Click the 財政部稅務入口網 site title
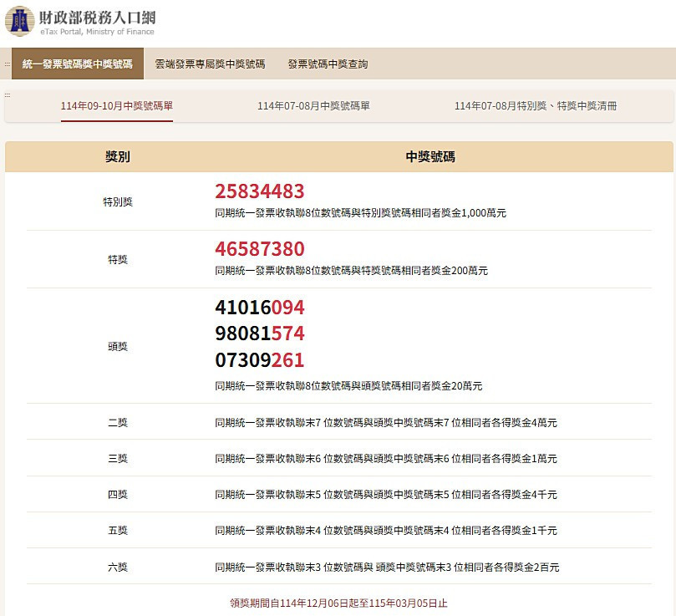This screenshot has width=676, height=616. pos(97,17)
